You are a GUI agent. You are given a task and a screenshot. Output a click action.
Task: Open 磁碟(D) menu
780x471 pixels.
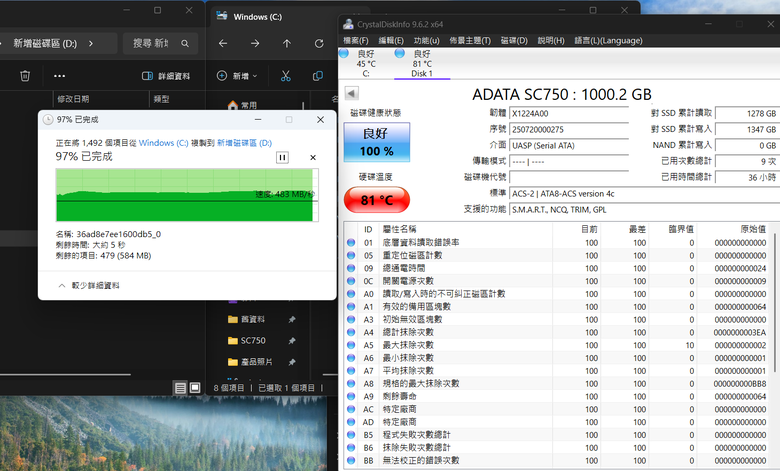click(x=514, y=41)
